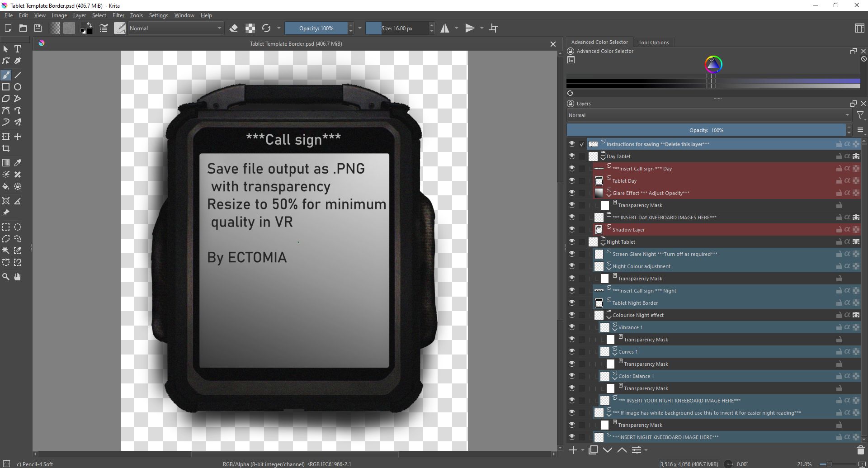This screenshot has width=868, height=468.
Task: Open the Filter menu
Action: [x=118, y=15]
